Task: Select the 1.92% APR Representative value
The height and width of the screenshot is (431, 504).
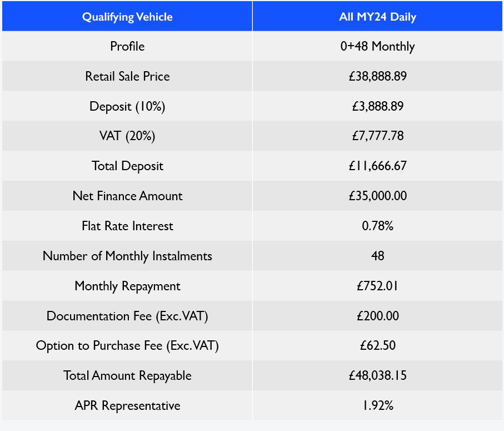Action: point(377,405)
